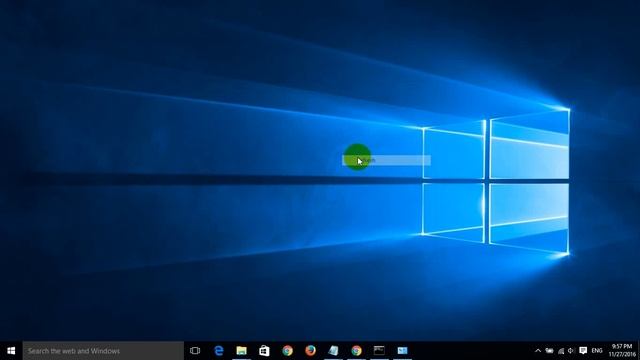The width and height of the screenshot is (640, 360).
Task: Launch Microsoft Edge from the taskbar
Action: click(219, 351)
